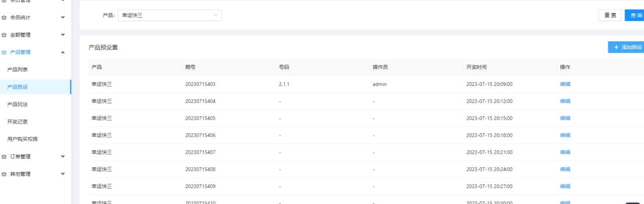Image resolution: width=644 pixels, height=204 pixels.
Task: Expand the 订单管理 chevron arrow
Action: click(x=63, y=157)
